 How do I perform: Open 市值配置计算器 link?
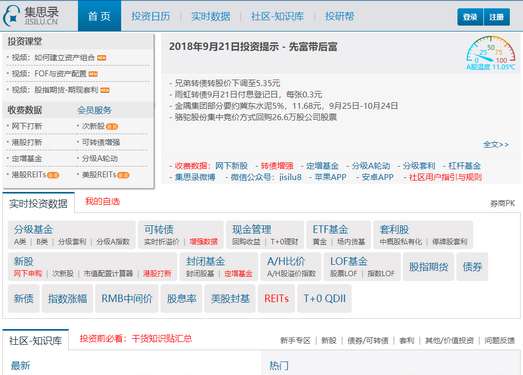point(108,274)
